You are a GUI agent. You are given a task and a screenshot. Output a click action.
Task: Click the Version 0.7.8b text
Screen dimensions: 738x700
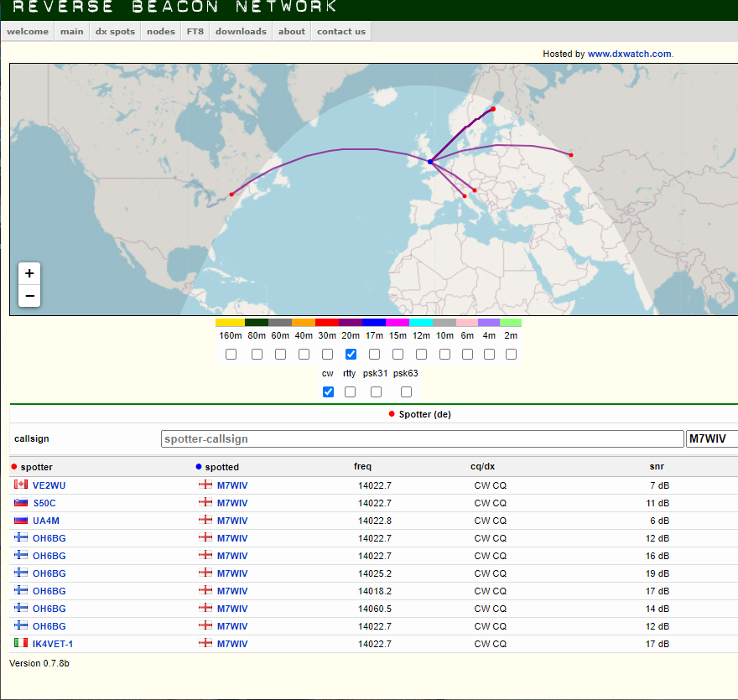pyautogui.click(x=39, y=663)
